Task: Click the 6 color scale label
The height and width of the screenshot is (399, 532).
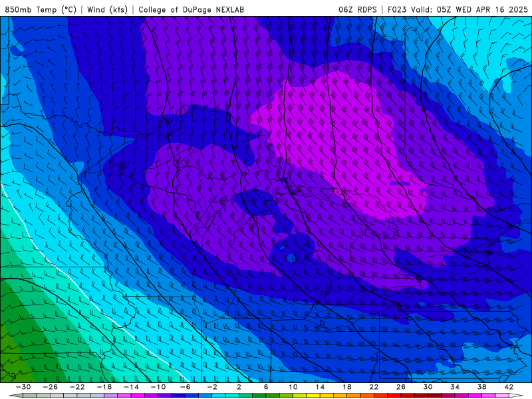Action: (266, 387)
